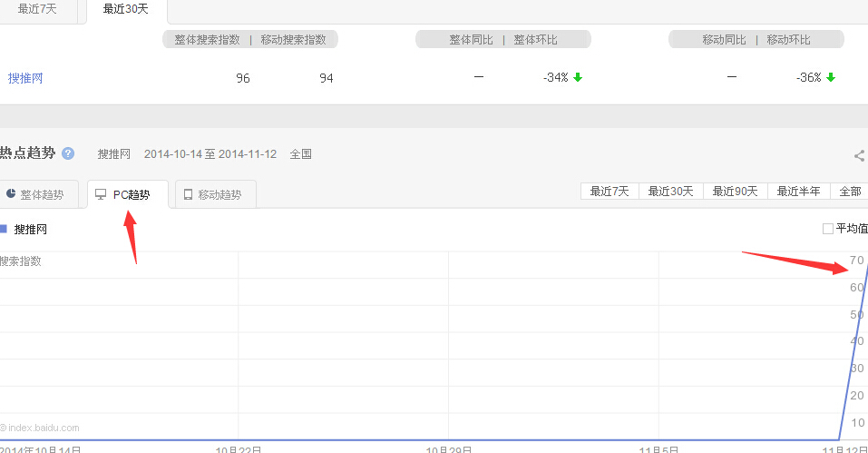Set chart range to 最近半年

tap(798, 191)
